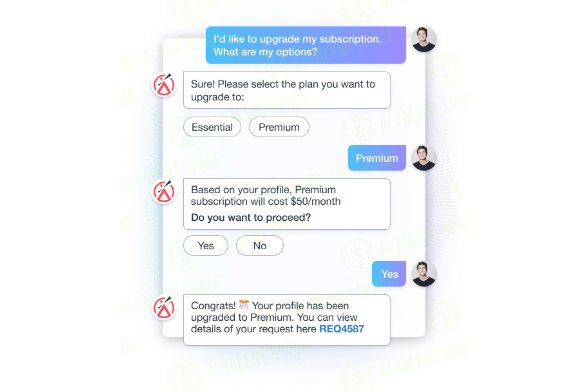The image size is (588, 392).
Task: Choose the outlined Premium plan option
Action: click(279, 127)
